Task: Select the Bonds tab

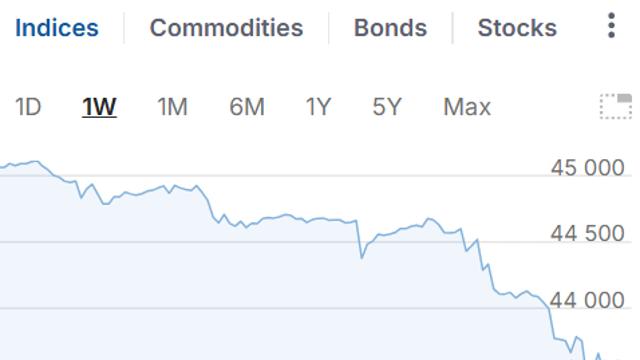Action: [x=390, y=28]
